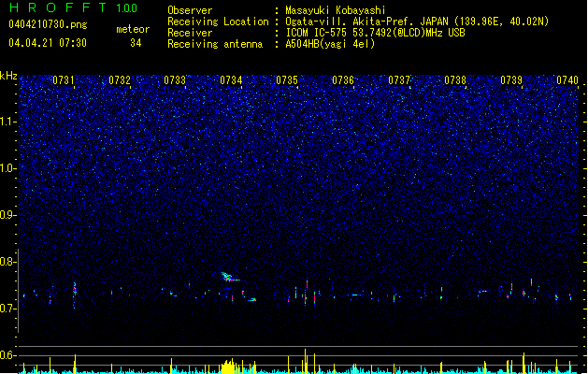Click the 0.9 kHz axis label
Image resolution: width=588 pixels, height=374 pixels.
click(8, 215)
